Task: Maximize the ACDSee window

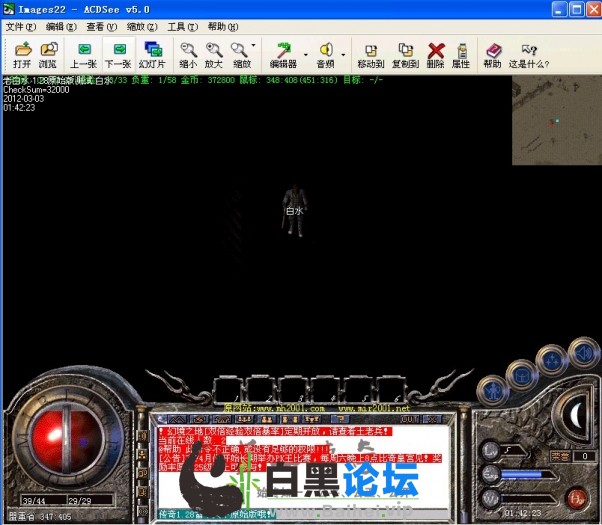Action: click(x=577, y=9)
